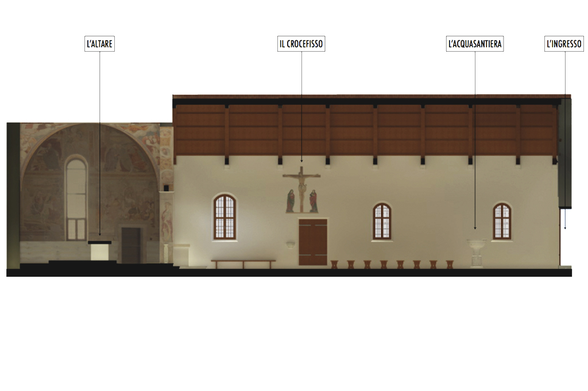Select the leftmost wooden stool

coord(334,265)
